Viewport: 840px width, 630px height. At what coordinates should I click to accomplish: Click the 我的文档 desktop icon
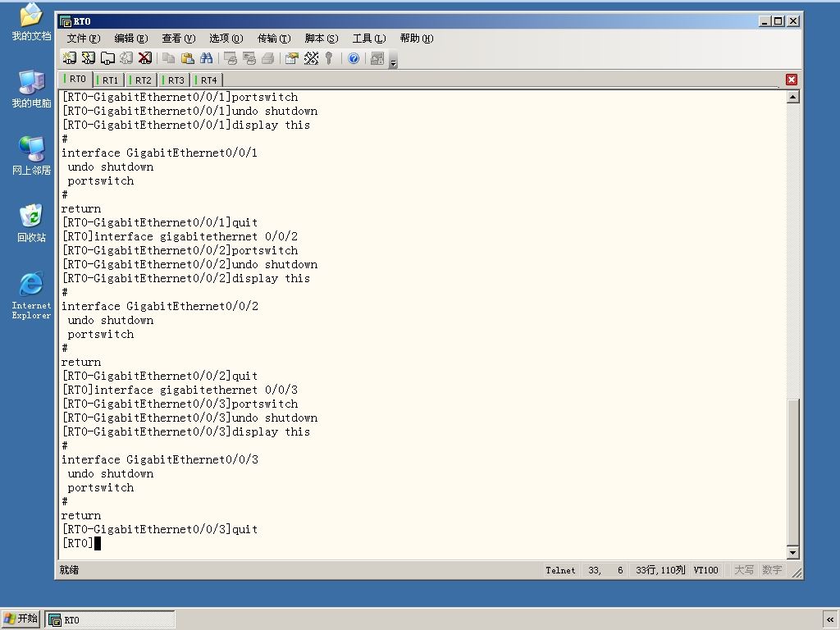tap(31, 22)
